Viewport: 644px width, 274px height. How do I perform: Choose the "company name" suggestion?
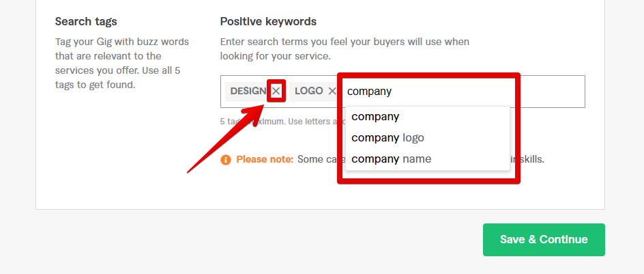[x=391, y=159]
